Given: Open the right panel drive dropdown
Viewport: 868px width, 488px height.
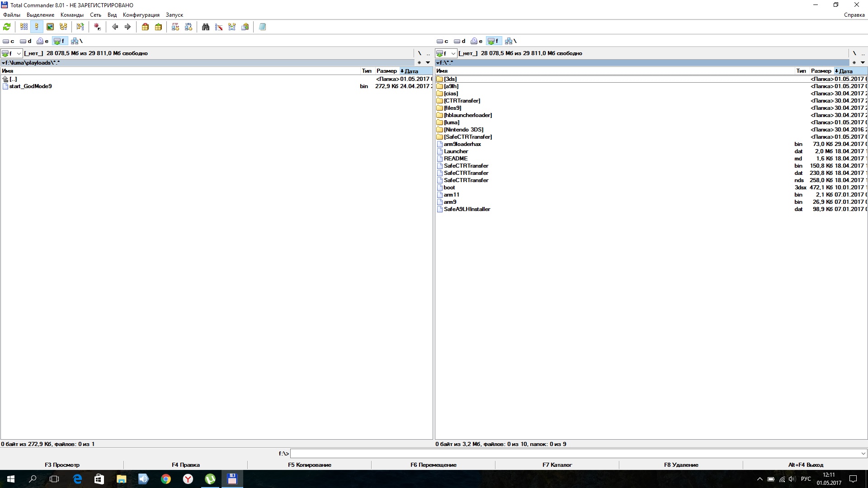Looking at the screenshot, I should pos(446,53).
